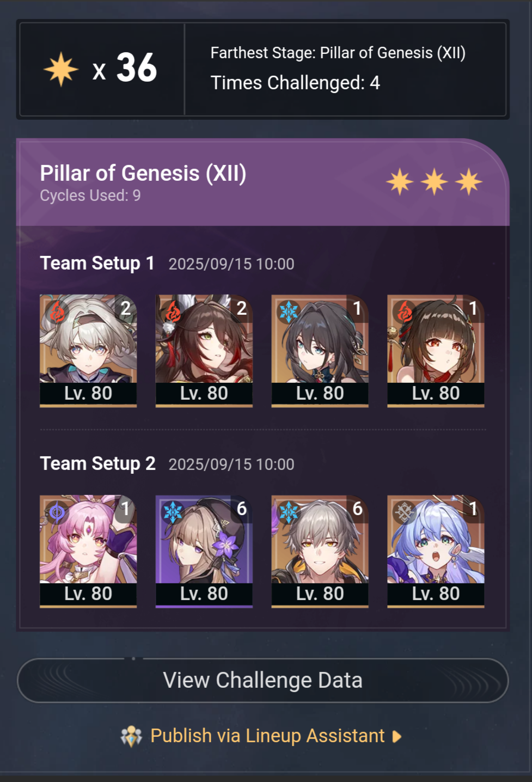532x782 pixels.
Task: Click the large star icon next to x 36
Action: coord(61,70)
